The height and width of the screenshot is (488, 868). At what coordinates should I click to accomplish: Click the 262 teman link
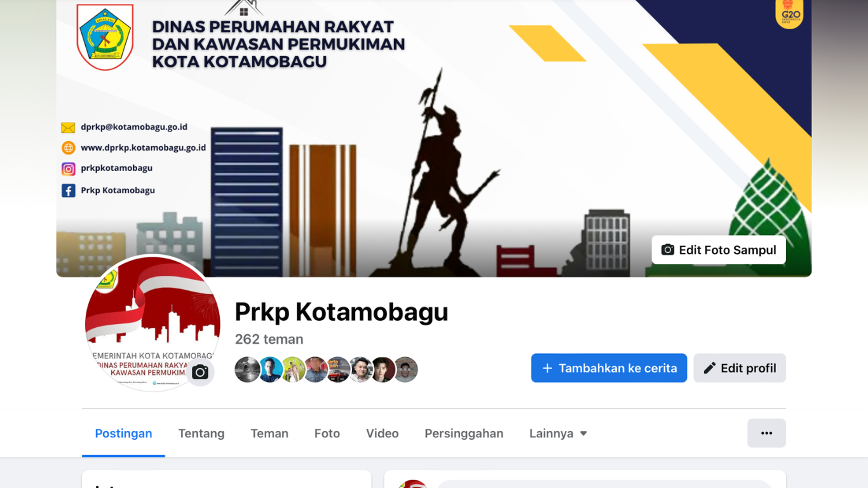click(269, 339)
